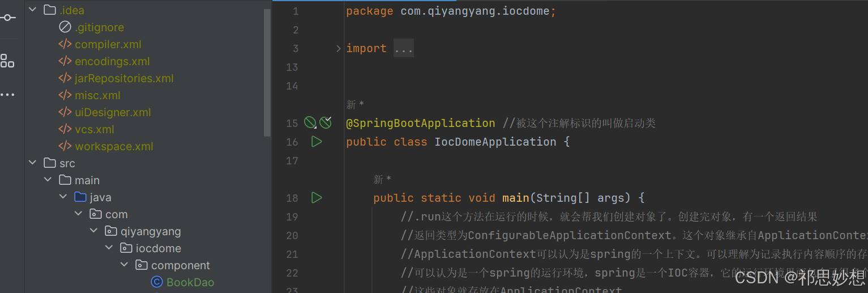Collapse the .idea folder

tap(32, 10)
